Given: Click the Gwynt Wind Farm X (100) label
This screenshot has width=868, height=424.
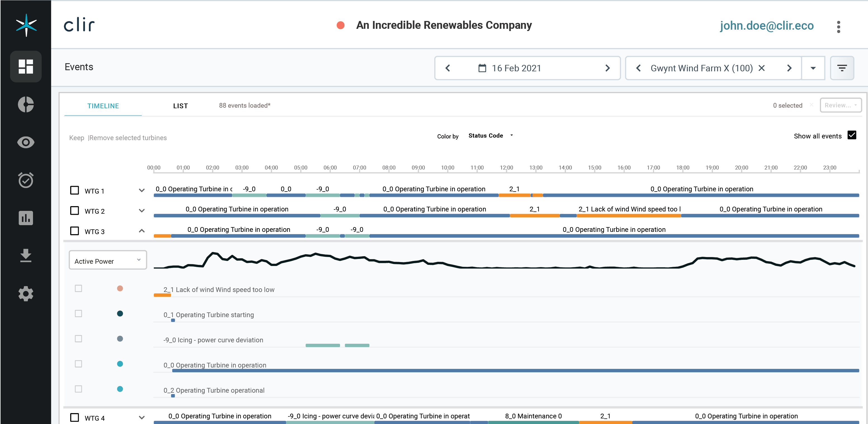Looking at the screenshot, I should pos(702,68).
